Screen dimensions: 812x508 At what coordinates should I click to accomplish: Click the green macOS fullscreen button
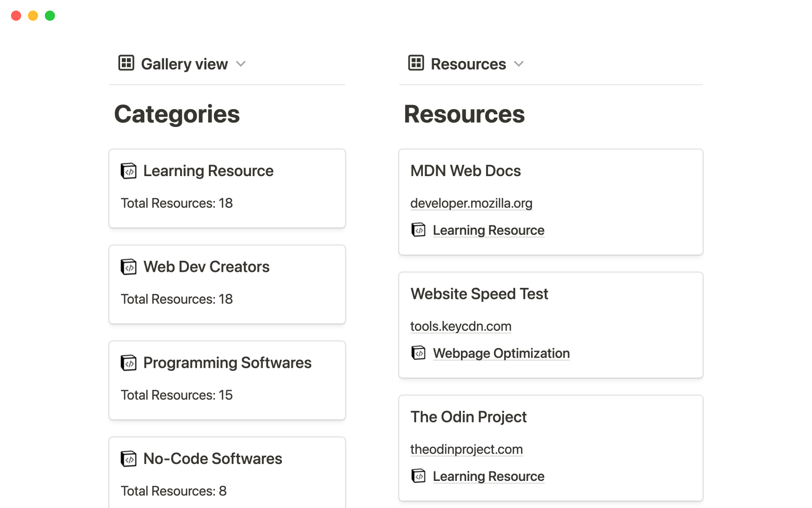coord(50,16)
